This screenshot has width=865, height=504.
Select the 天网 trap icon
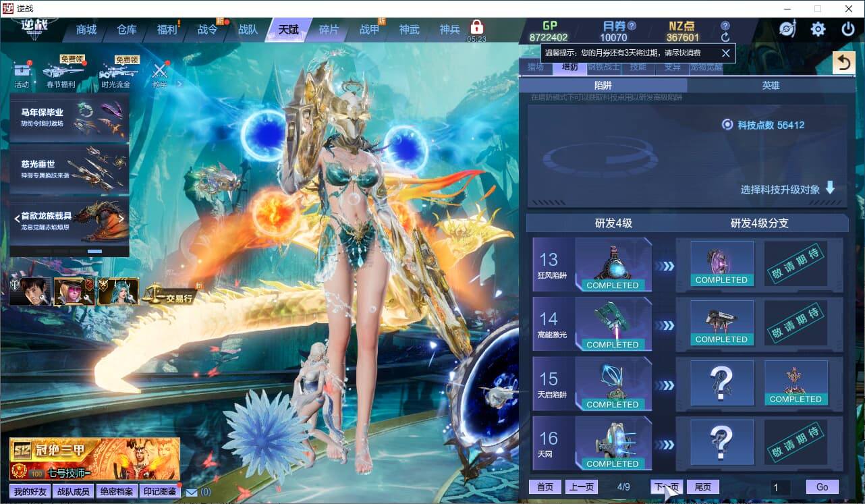pos(613,443)
